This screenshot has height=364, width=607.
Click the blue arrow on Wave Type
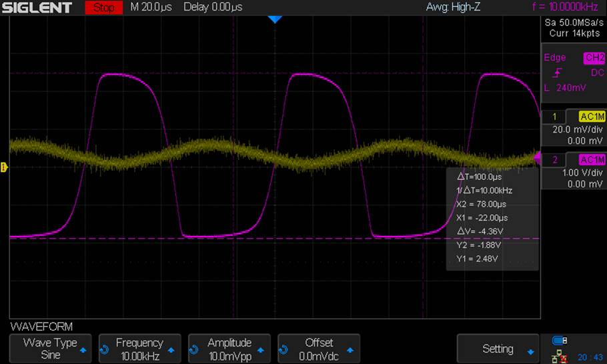83,351
